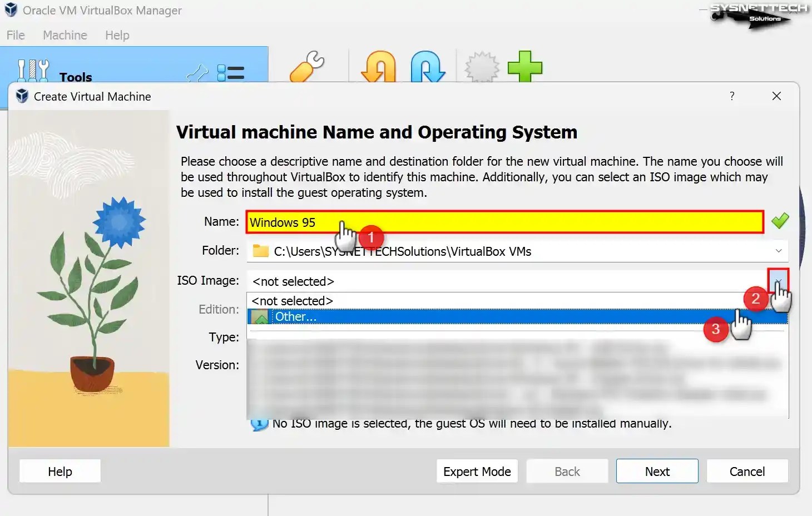Open the ISO Image dropdown arrow
The image size is (812, 516).
779,281
